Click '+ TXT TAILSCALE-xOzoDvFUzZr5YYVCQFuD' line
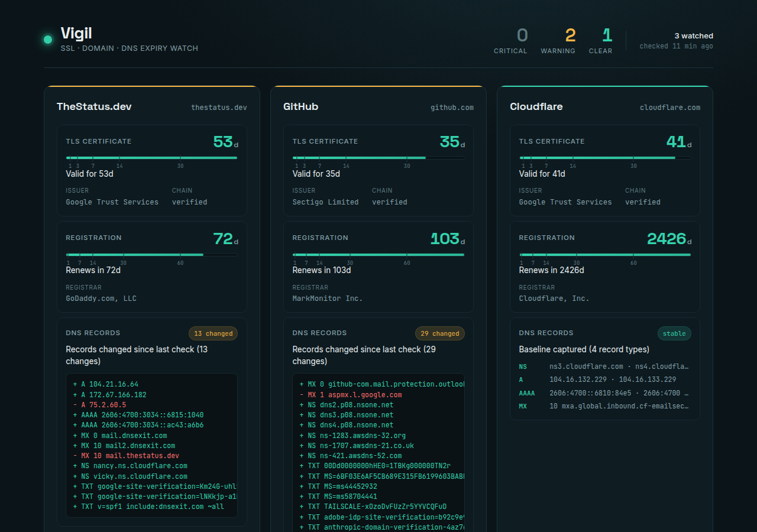The image size is (757, 532). [x=373, y=507]
